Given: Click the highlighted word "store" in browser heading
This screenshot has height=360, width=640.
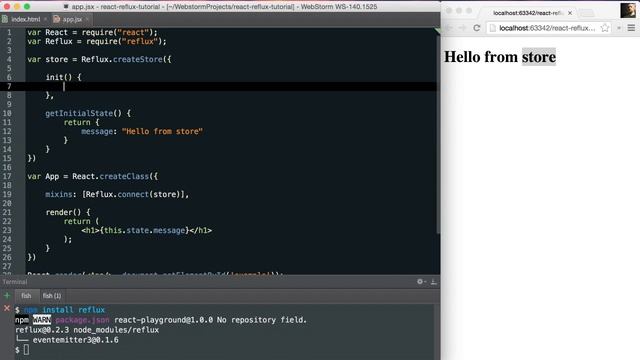Looking at the screenshot, I should click(539, 57).
